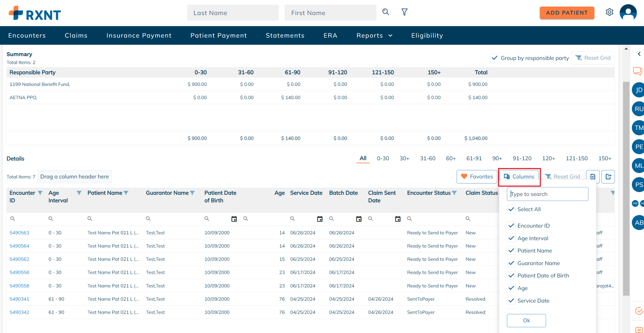The width and height of the screenshot is (644, 333).
Task: Open encounter 5490563 link
Action: coord(19,233)
